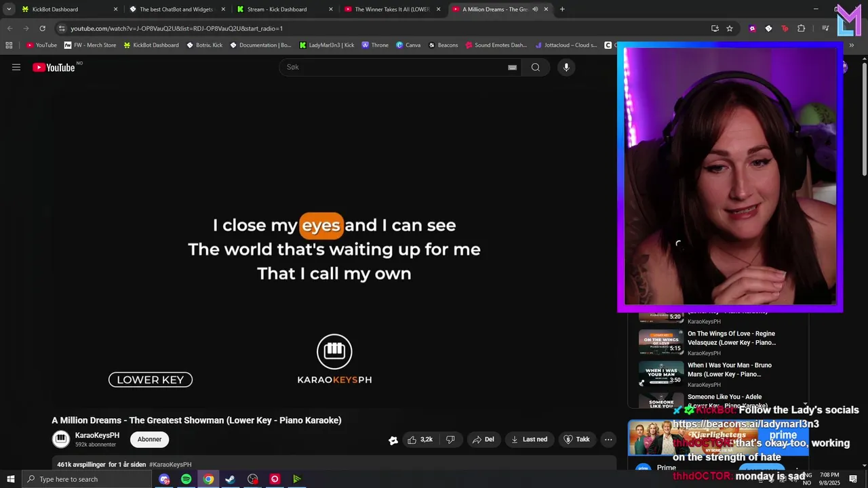Image resolution: width=868 pixels, height=488 pixels.
Task: Open the KaraoKeysPH channel name link
Action: 97,435
